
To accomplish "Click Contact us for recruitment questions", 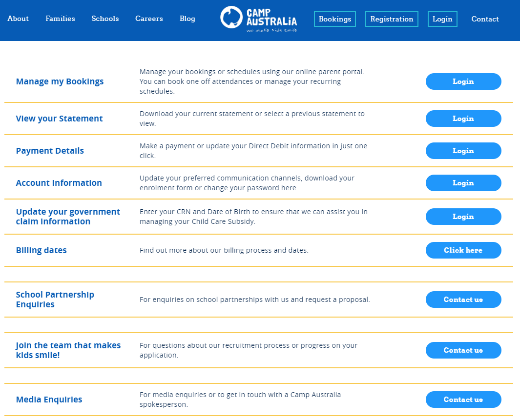I will pos(463,350).
